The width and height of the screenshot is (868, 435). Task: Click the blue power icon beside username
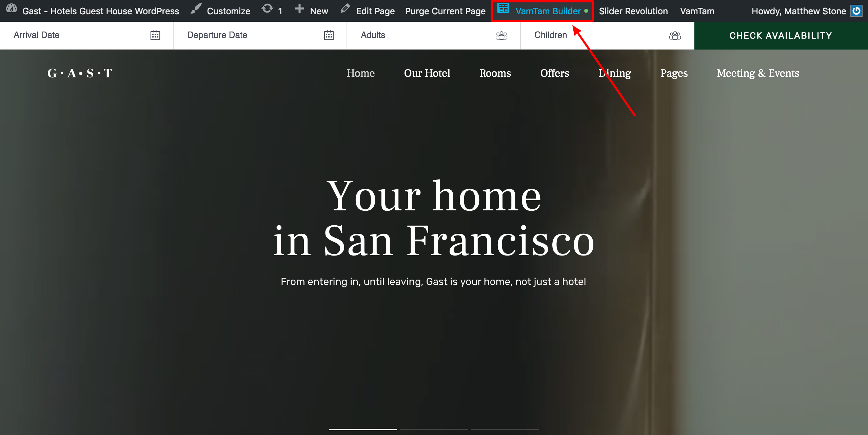point(856,11)
